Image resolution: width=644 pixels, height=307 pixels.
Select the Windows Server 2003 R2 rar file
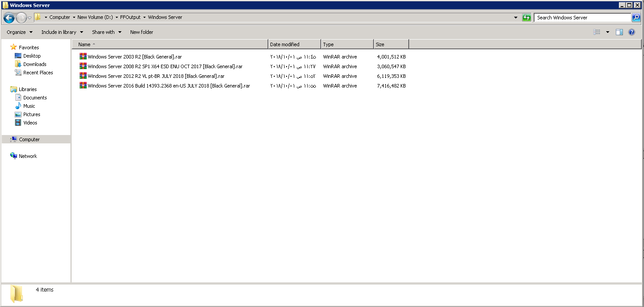tap(135, 57)
